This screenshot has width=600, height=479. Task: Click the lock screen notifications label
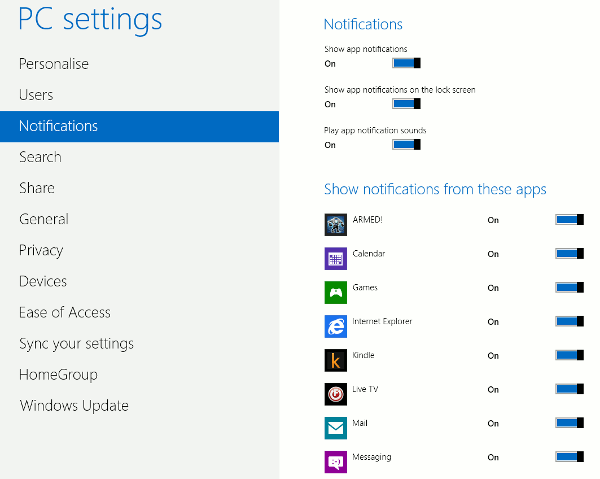click(x=399, y=90)
